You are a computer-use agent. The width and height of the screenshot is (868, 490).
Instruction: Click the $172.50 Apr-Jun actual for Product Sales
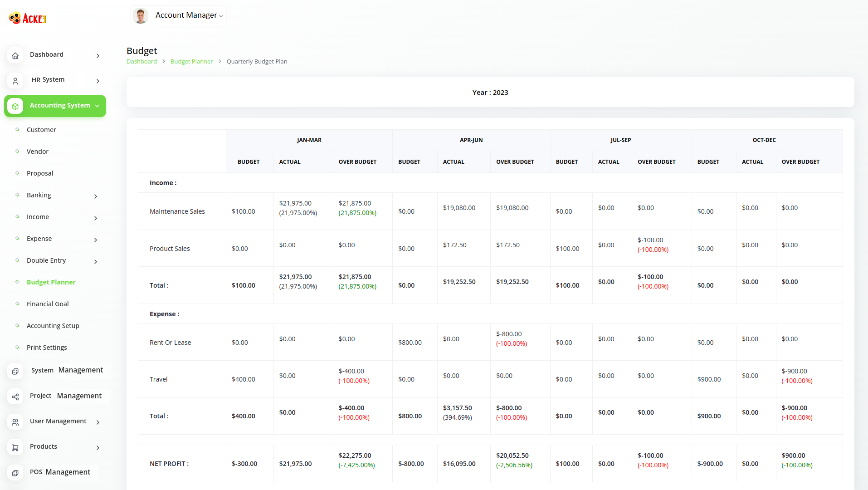click(454, 245)
